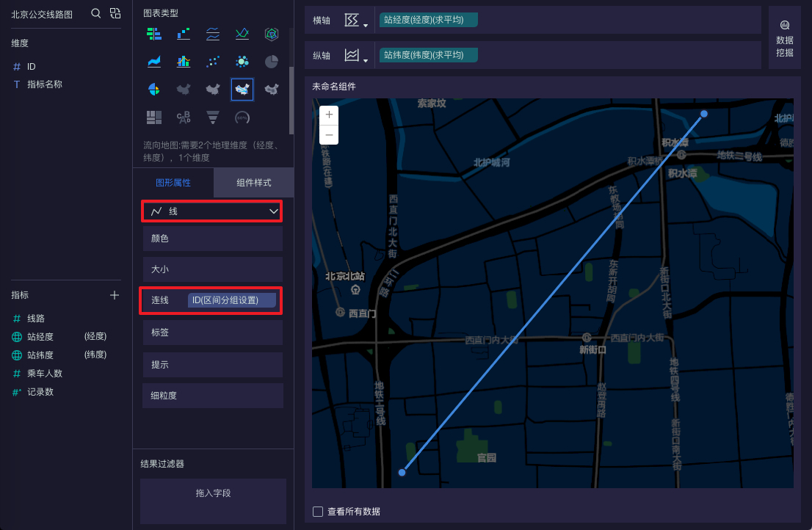Select the 站经度 indicator field
Viewport: 812px width, 530px height.
tap(40, 336)
